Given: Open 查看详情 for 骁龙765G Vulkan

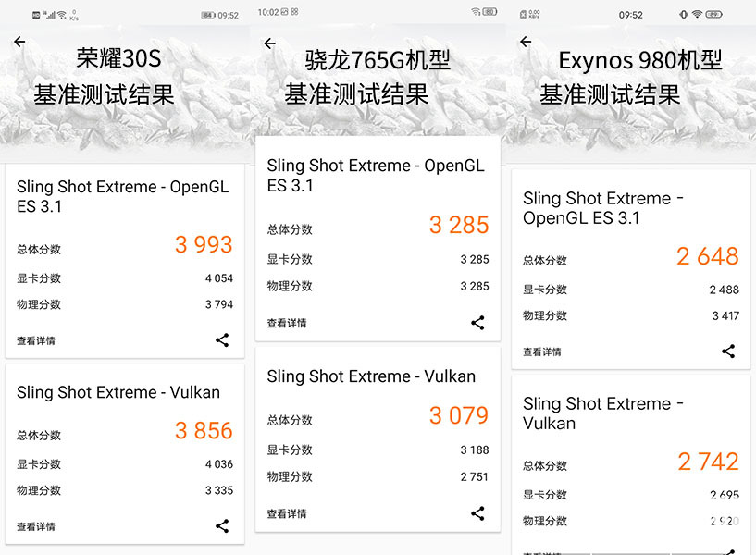Looking at the screenshot, I should point(287,514).
